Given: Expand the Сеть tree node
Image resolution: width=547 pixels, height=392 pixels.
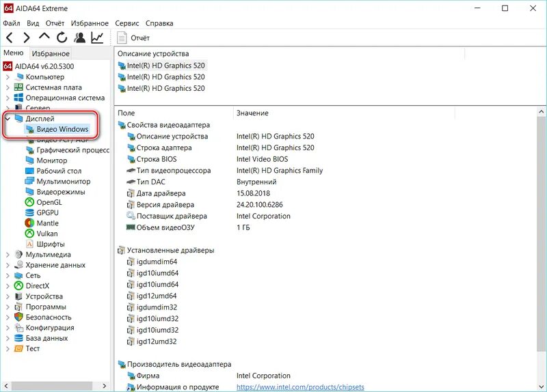Looking at the screenshot, I should (x=8, y=276).
